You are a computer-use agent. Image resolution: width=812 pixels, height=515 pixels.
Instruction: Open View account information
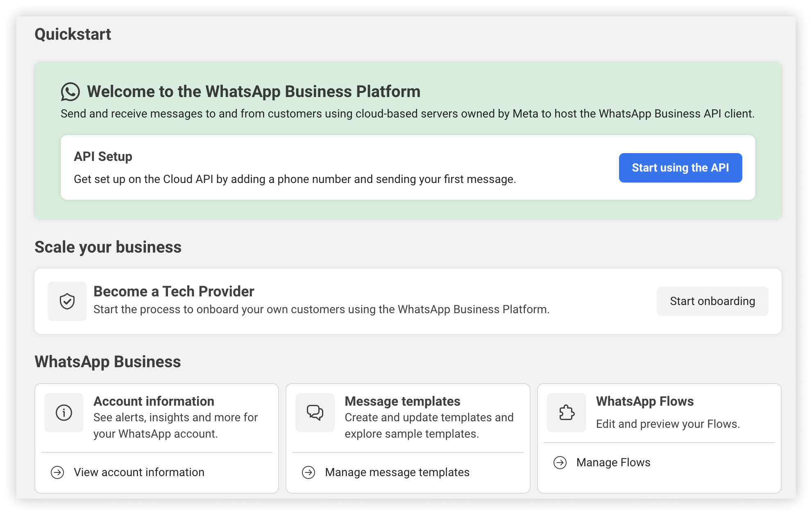point(138,472)
